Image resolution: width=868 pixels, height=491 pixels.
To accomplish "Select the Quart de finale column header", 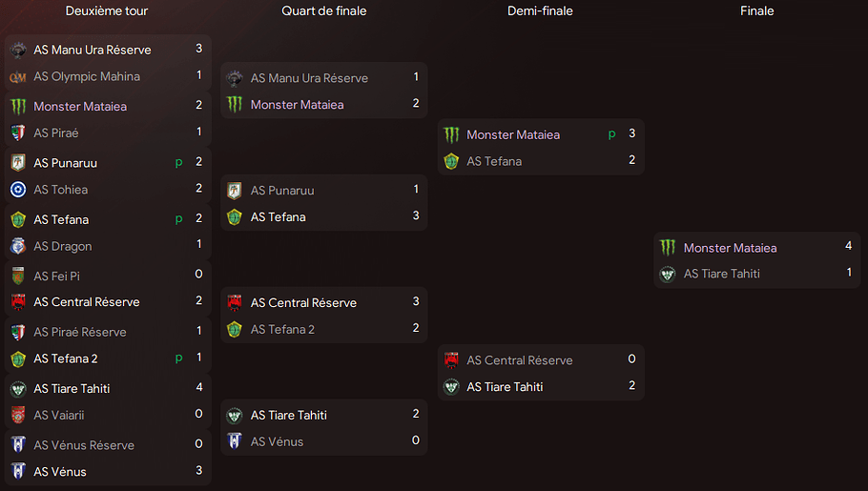I will 324,11.
